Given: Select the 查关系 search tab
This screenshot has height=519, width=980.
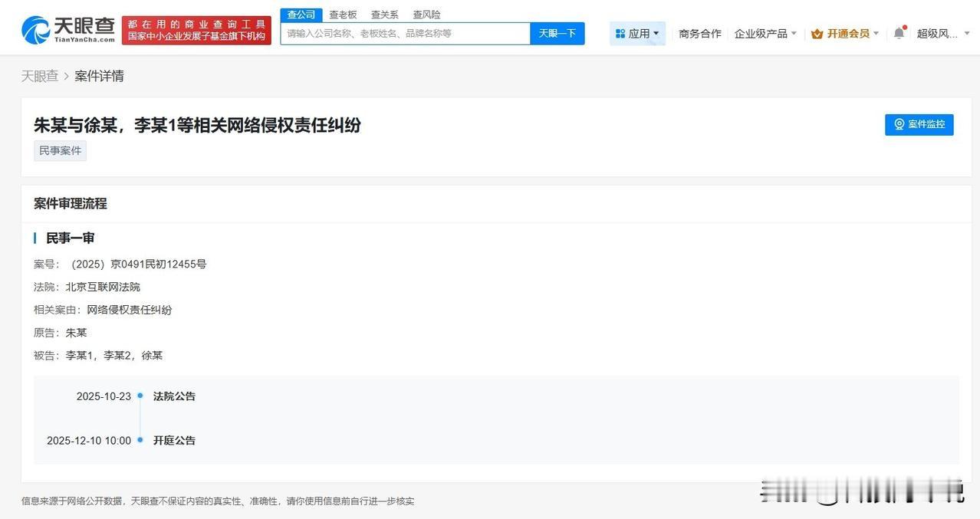Looking at the screenshot, I should tap(383, 14).
